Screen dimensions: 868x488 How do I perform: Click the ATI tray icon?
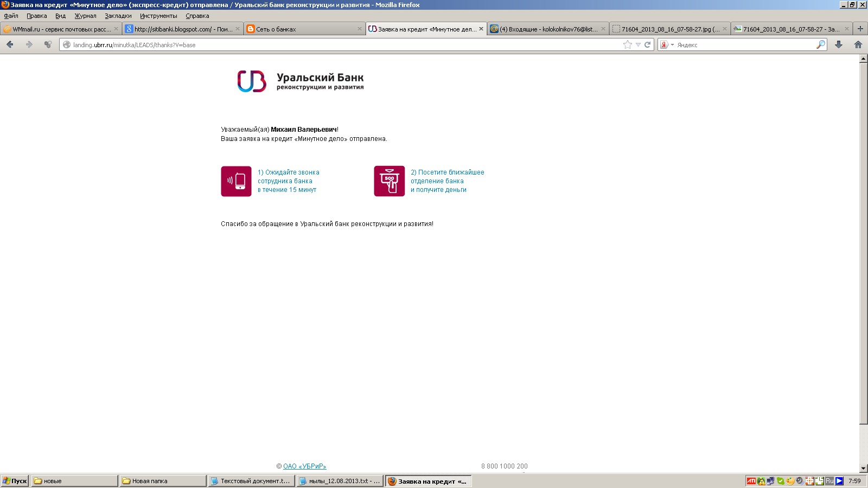tap(751, 481)
